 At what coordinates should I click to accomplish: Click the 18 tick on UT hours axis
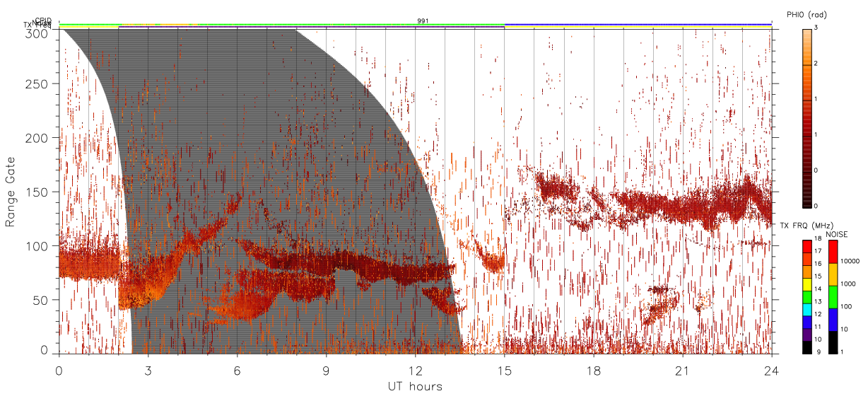[x=593, y=371]
